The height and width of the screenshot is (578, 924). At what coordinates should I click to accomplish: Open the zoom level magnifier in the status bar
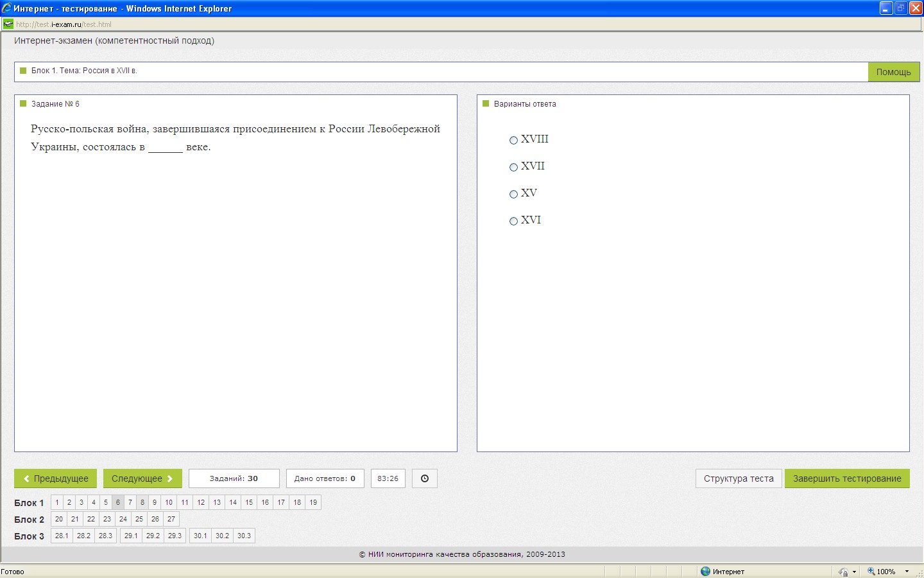click(x=871, y=571)
